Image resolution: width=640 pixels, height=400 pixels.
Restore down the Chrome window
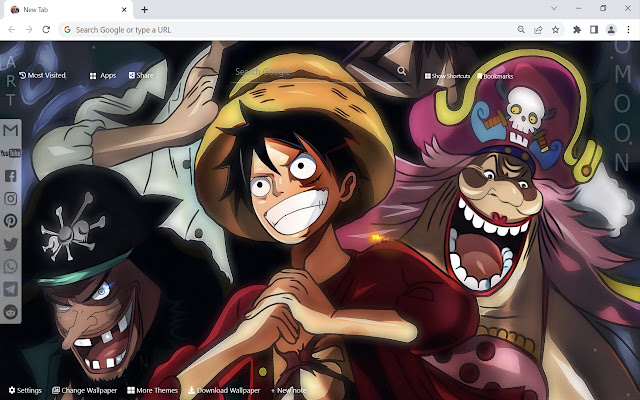tap(603, 8)
